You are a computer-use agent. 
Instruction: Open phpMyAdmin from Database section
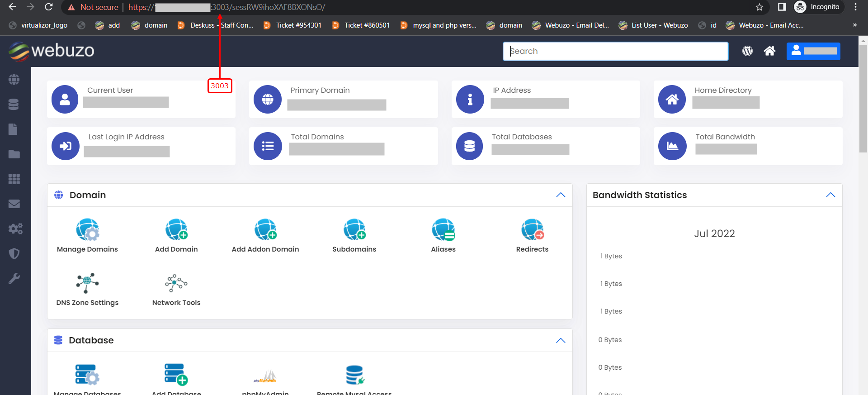coord(265,376)
